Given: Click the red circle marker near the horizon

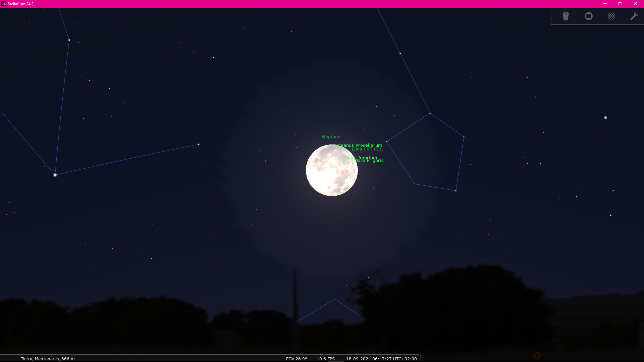Looking at the screenshot, I should point(537,356).
